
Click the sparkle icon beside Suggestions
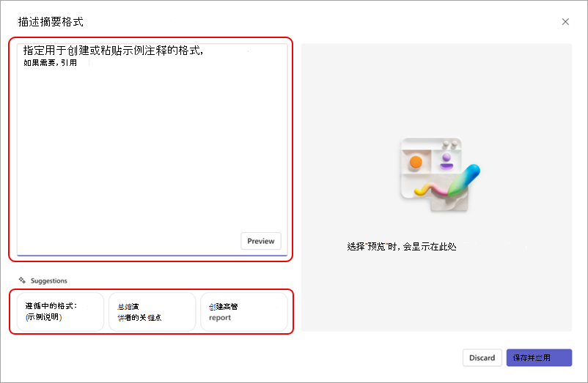[x=22, y=280]
